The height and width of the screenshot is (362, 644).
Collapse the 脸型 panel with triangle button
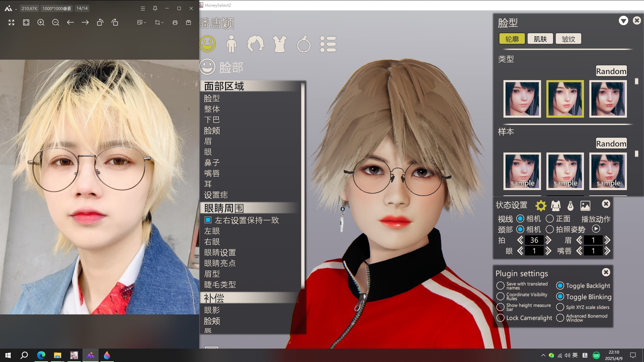tap(623, 21)
